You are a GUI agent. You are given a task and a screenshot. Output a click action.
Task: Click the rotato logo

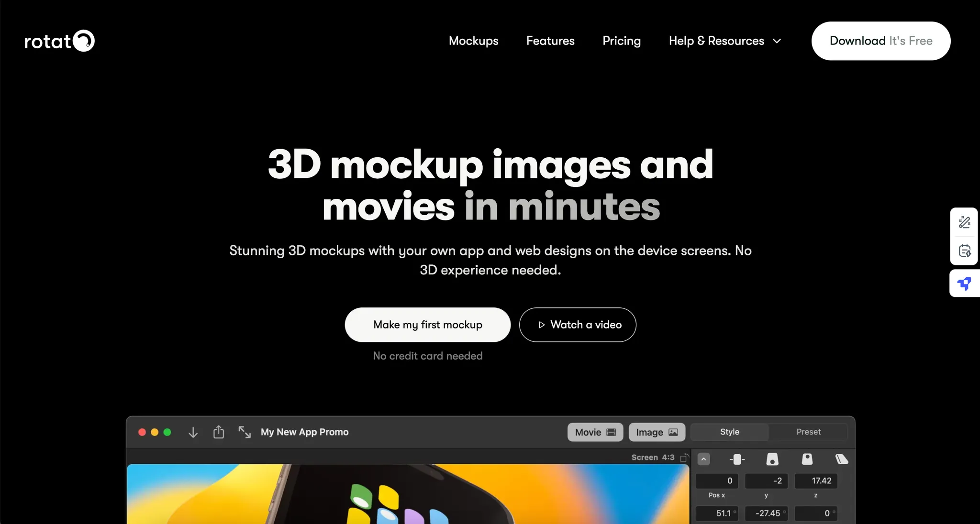59,41
